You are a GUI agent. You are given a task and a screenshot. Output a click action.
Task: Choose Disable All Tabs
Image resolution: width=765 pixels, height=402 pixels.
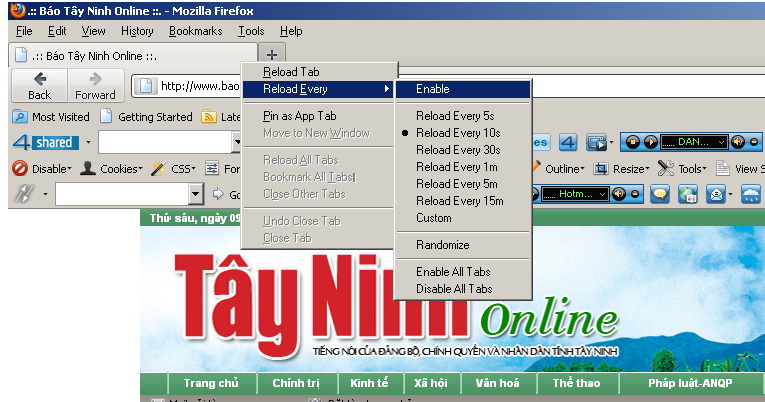click(x=463, y=289)
